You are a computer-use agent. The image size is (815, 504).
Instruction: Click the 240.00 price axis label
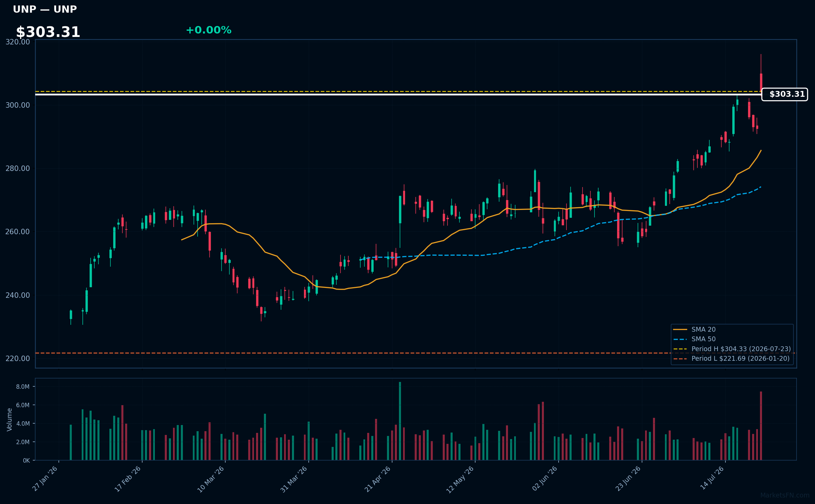pos(18,295)
